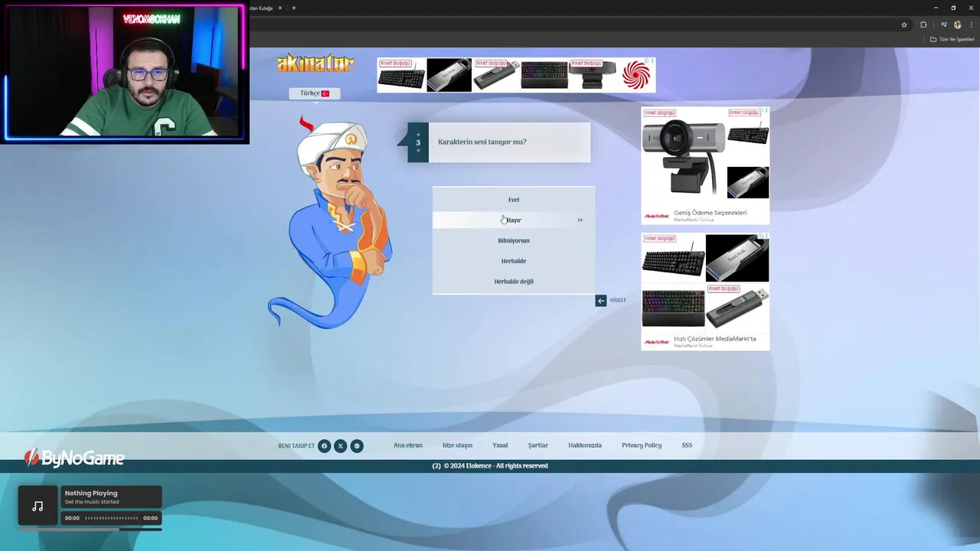980x551 pixels.
Task: Open the Chrome three-dot menu
Action: coord(971,24)
